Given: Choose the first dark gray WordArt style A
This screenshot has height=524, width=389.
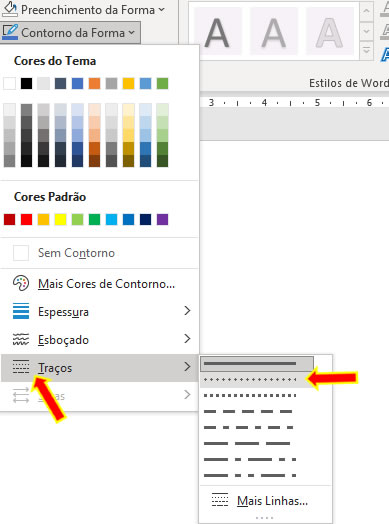Looking at the screenshot, I should [218, 32].
